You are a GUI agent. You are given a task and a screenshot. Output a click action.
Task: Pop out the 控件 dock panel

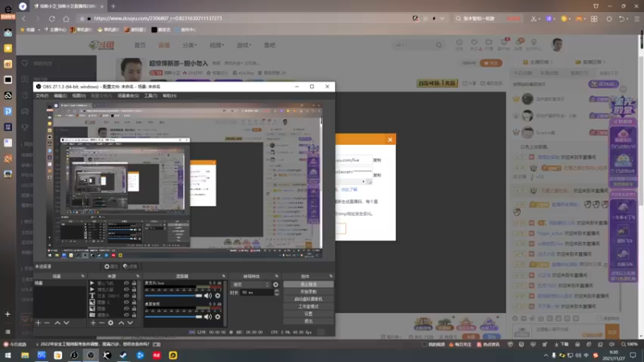tap(331, 276)
